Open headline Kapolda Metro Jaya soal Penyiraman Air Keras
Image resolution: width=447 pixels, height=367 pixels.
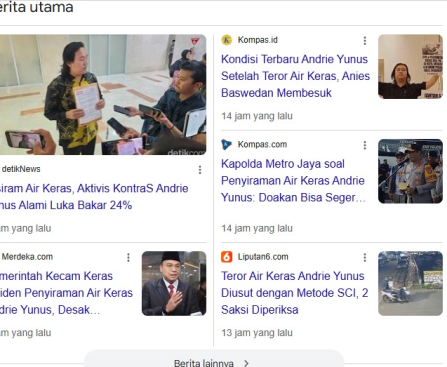[293, 181]
